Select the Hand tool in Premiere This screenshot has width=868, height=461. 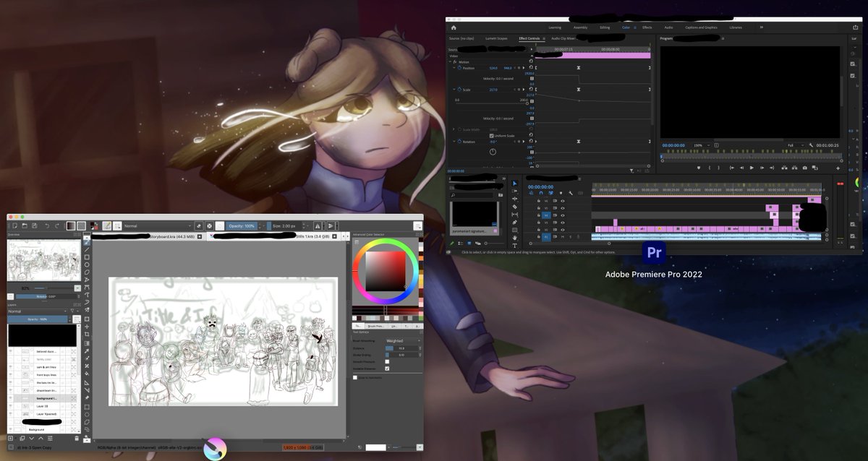(x=514, y=237)
